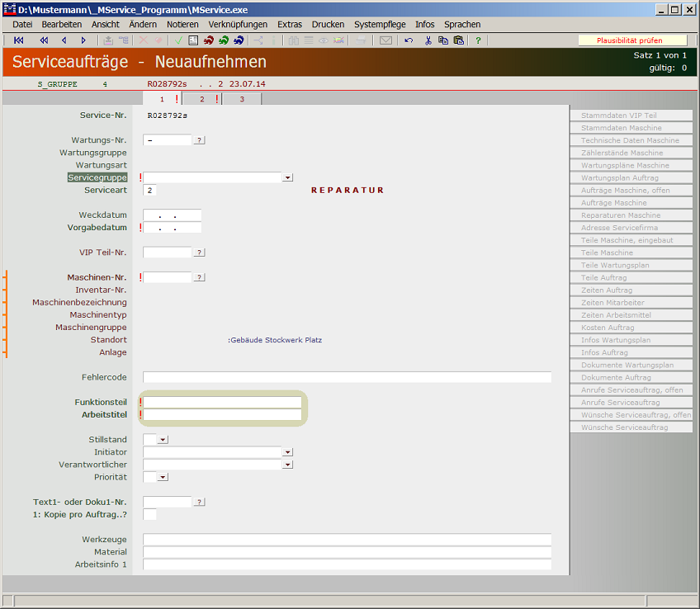Click lookup button next to Maschinen-Nr. field
700x609 pixels.
(x=200, y=277)
